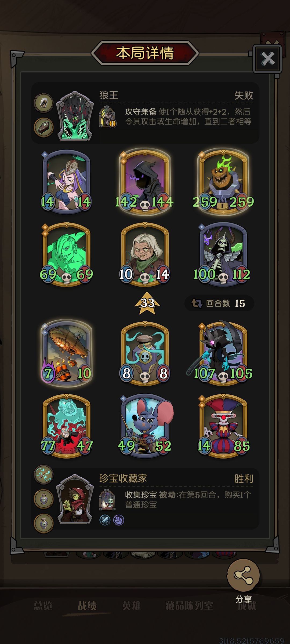This screenshot has height=644, width=290.
Task: Open the 狼王 hero skill icon
Action: pyautogui.click(x=107, y=117)
